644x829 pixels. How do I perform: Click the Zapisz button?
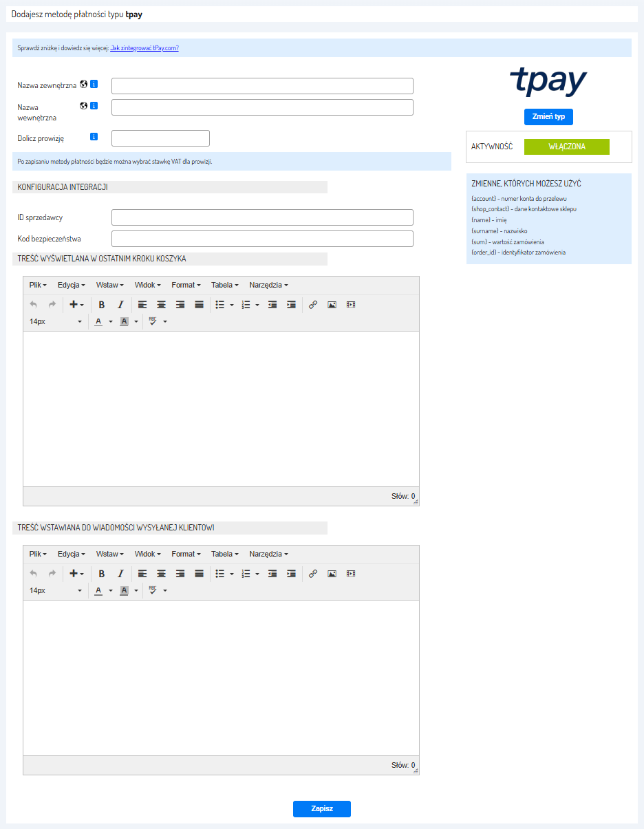pos(321,809)
